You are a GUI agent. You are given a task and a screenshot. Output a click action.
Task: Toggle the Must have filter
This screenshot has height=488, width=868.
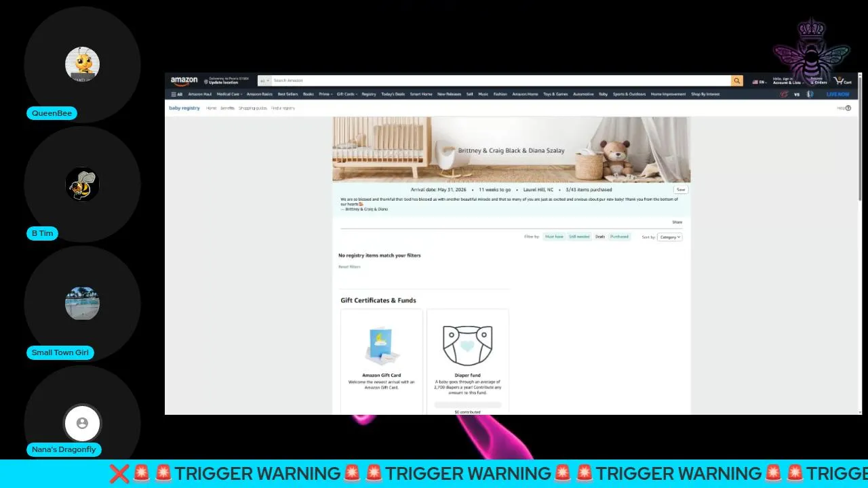(x=554, y=237)
